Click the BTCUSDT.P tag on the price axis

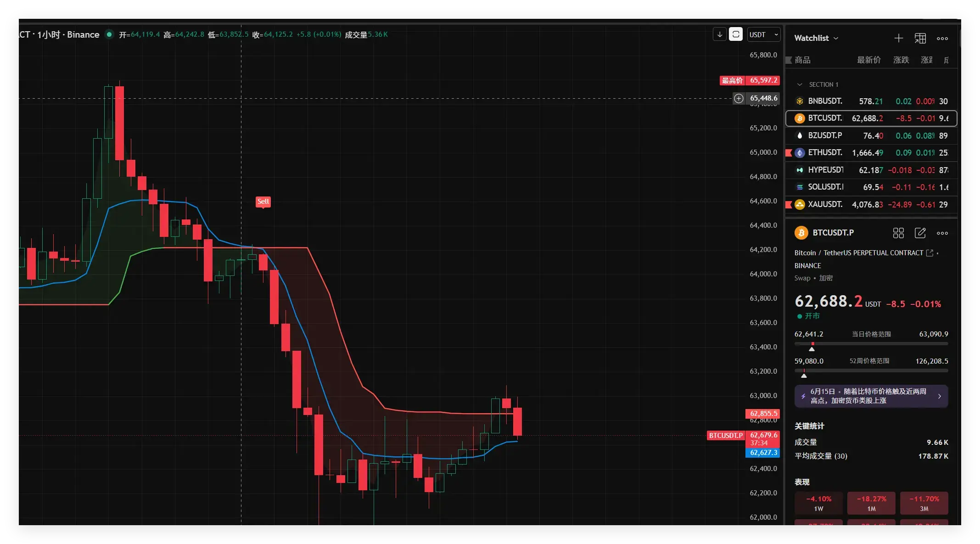(726, 436)
